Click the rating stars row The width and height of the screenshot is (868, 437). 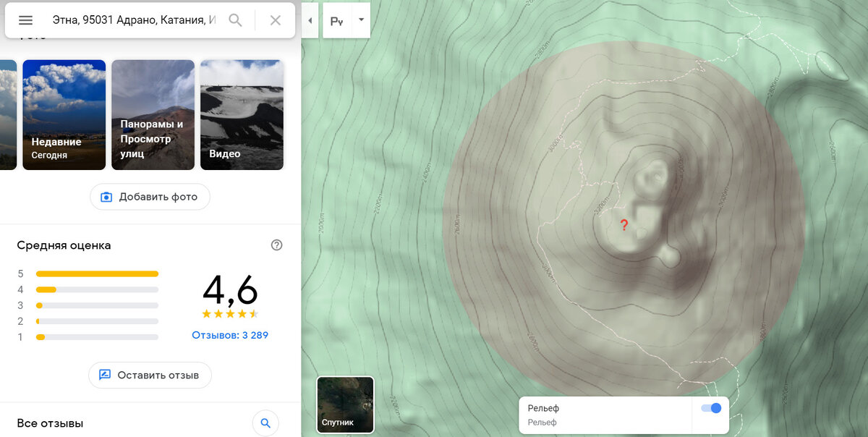click(x=230, y=314)
